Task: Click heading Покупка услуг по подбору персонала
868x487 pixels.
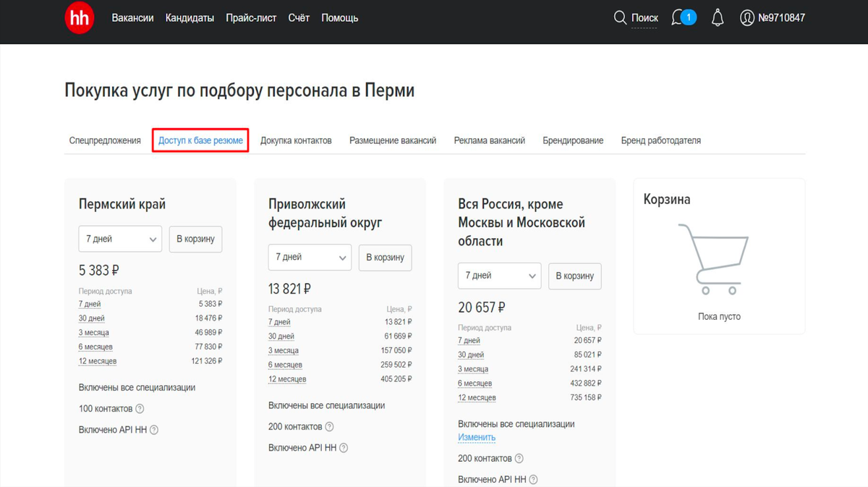Action: coord(239,91)
